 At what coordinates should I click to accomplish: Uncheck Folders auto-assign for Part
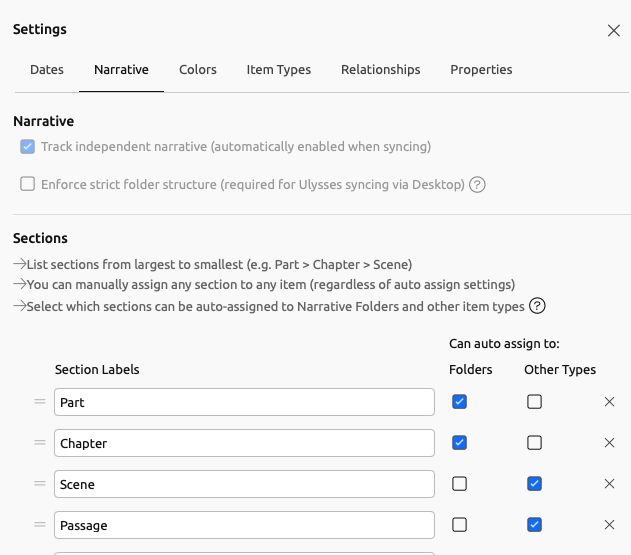click(x=459, y=402)
